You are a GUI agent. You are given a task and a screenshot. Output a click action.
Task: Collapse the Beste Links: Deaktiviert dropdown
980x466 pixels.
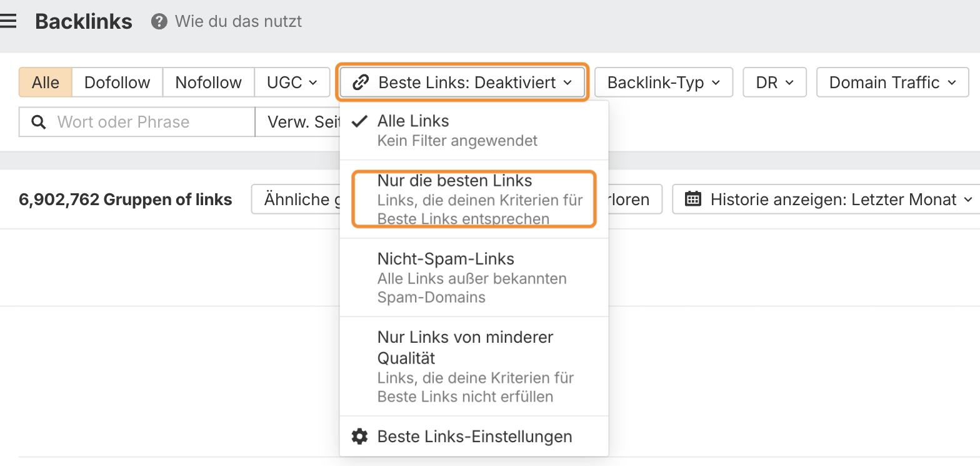[462, 83]
